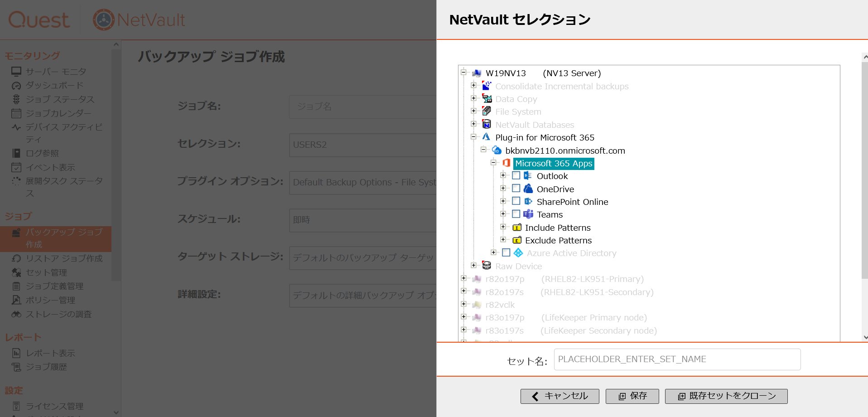This screenshot has width=868, height=417.
Task: Check the SharePoint Online checkbox
Action: pyautogui.click(x=516, y=201)
